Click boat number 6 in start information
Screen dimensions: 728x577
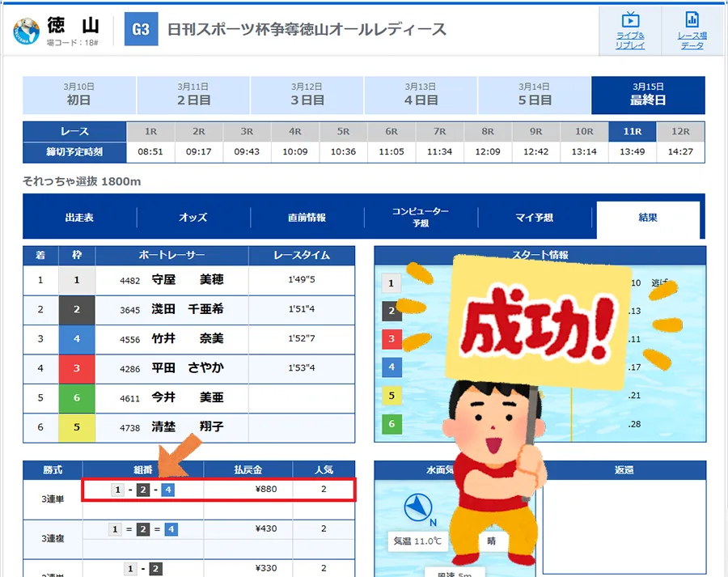tap(392, 423)
